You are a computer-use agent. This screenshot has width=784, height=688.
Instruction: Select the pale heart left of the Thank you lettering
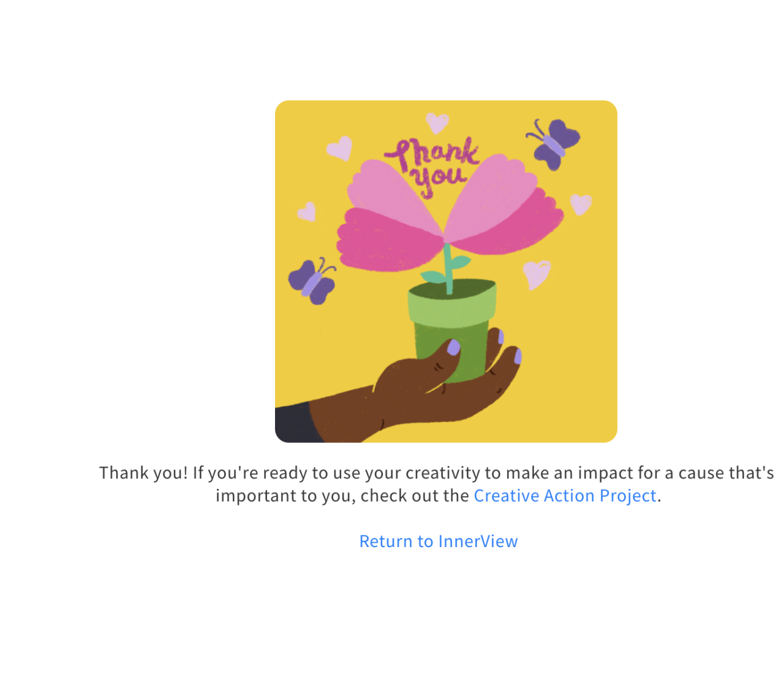pos(340,148)
